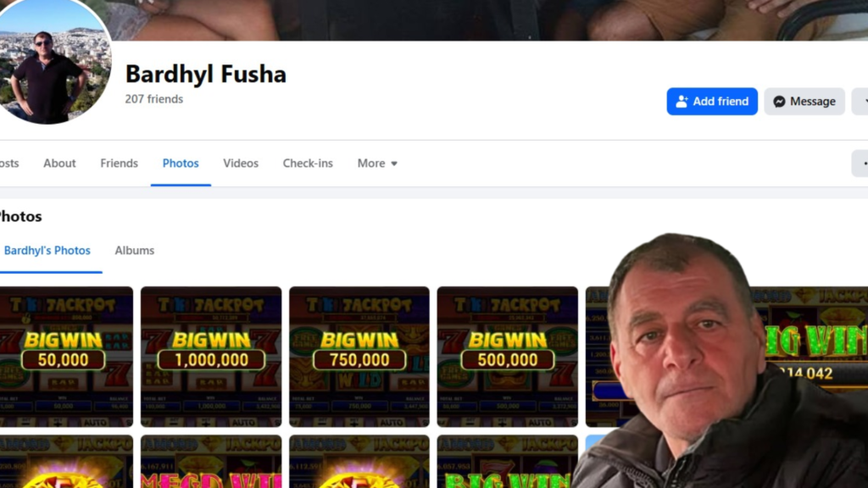
Task: Select Bardhyl's Photos sub-tab
Action: [x=47, y=251]
